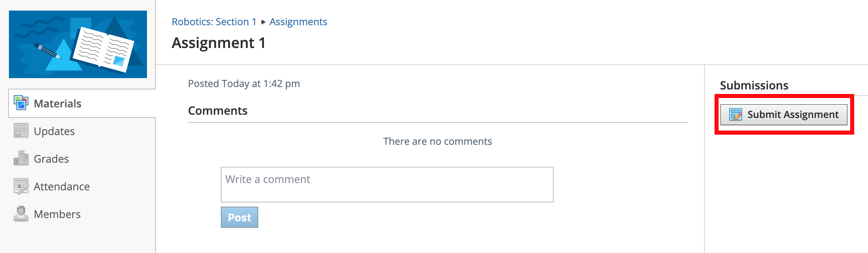Click the Attendance calendar icon
Screen dimensions: 868x253
[x=21, y=186]
